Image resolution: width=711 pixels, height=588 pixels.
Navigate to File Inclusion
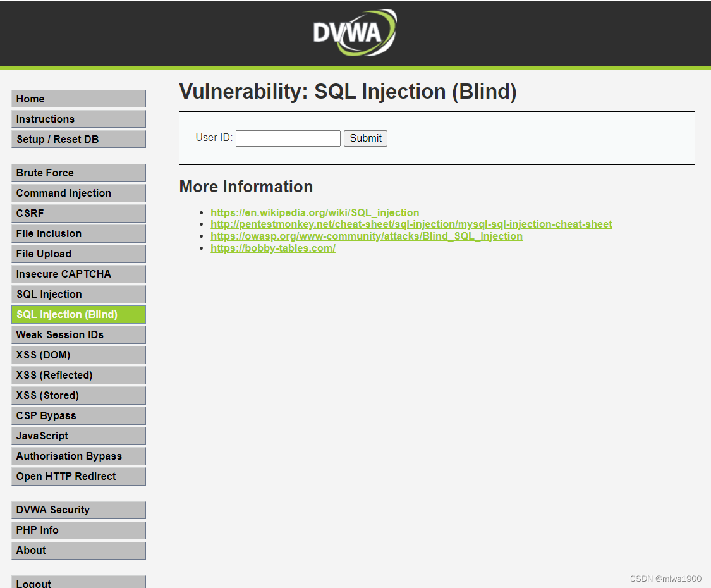78,234
